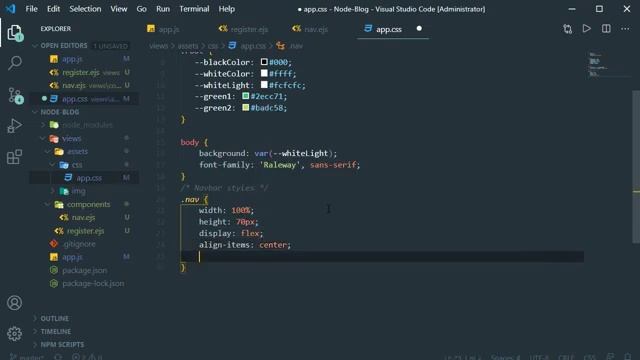This screenshot has height=360, width=640.
Task: Click the .nav selector in the editor
Action: [x=190, y=200]
